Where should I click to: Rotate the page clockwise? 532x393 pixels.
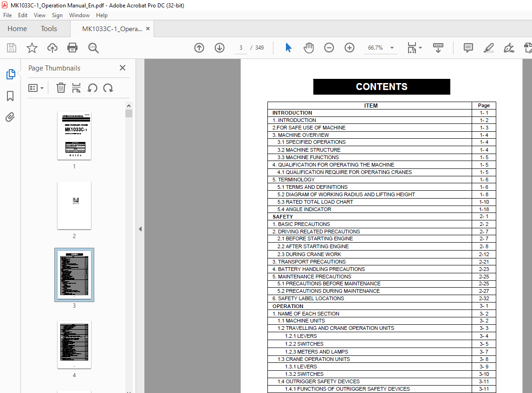108,88
